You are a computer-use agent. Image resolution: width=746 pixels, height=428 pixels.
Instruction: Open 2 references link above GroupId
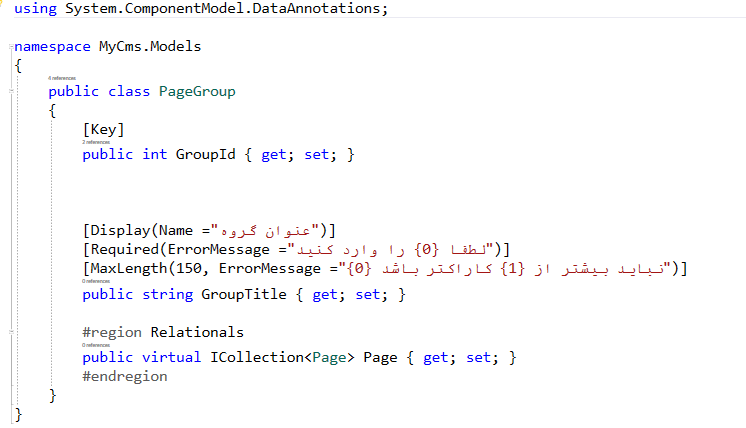pyautogui.click(x=97, y=143)
